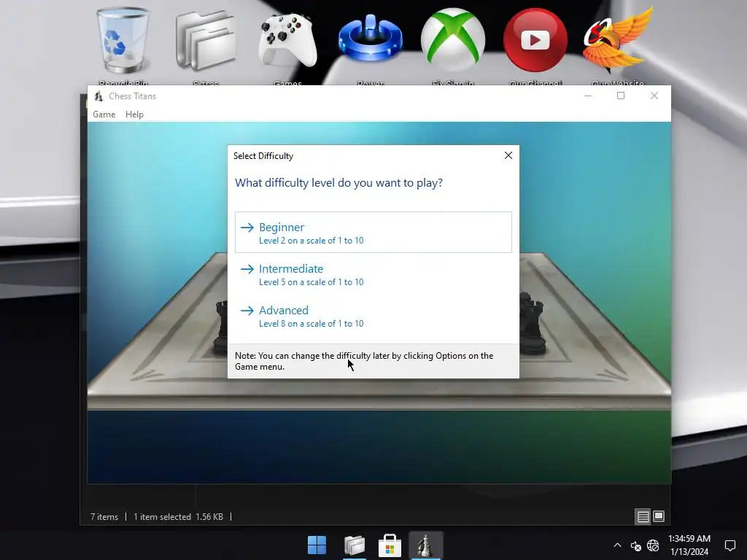Choose Advanced difficulty level
This screenshot has width=747, height=560.
(x=373, y=316)
